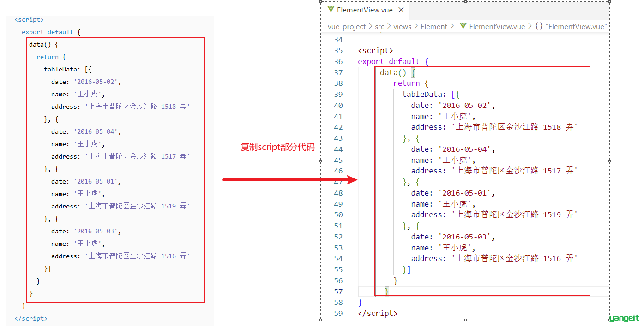644x327 pixels.
Task: Select editor line number 35
Action: [x=338, y=51]
